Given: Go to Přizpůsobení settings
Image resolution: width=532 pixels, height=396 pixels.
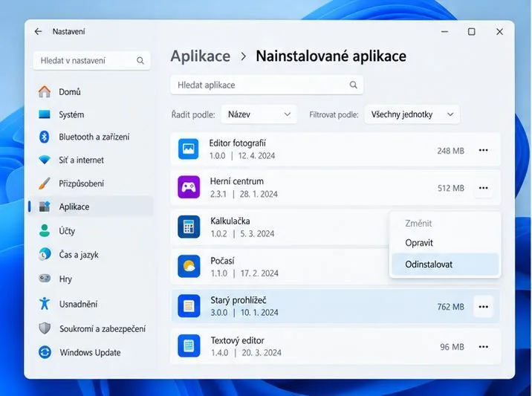Looking at the screenshot, I should click(91, 184).
